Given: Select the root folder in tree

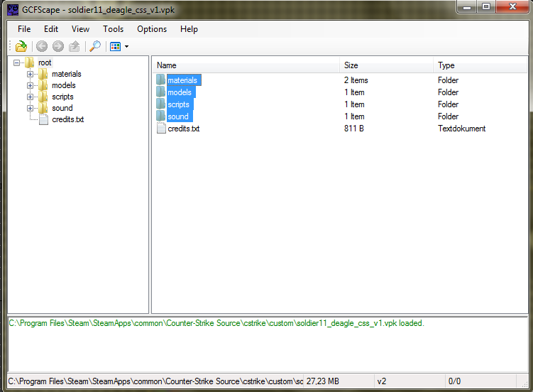Looking at the screenshot, I should point(45,63).
